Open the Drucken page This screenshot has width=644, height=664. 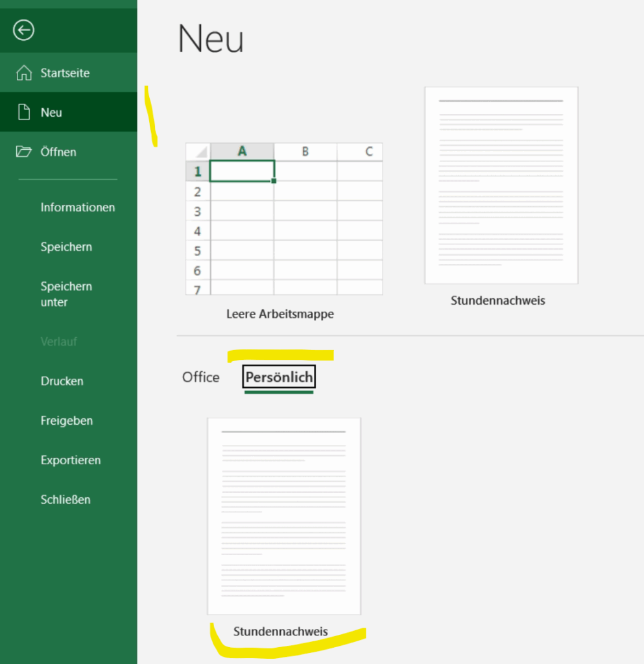coord(62,381)
